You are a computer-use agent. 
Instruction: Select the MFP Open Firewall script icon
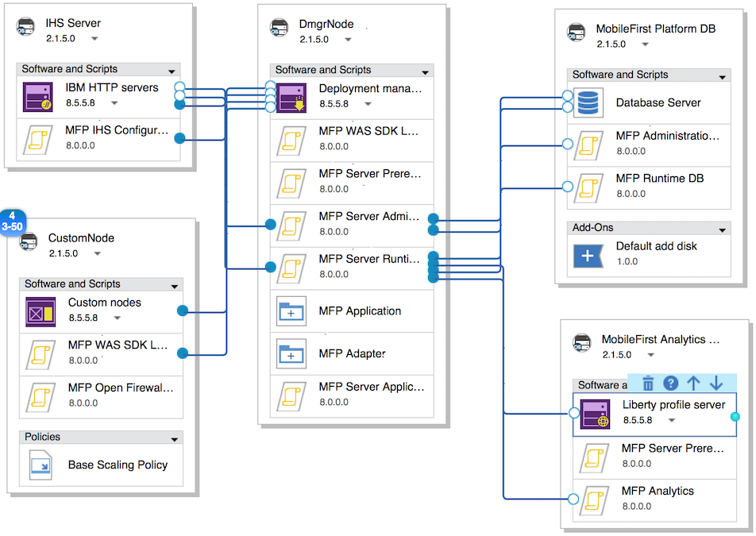pos(41,397)
